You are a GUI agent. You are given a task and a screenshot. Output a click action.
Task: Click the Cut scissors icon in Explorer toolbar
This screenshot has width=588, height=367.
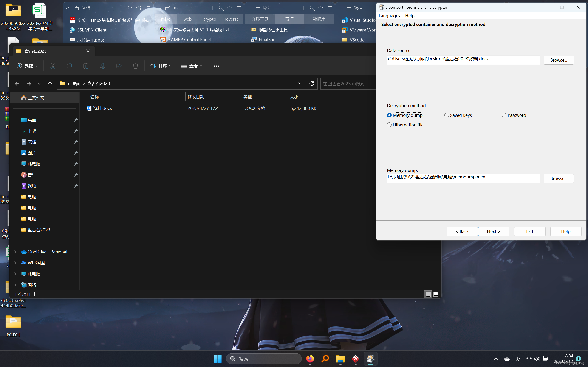[53, 66]
